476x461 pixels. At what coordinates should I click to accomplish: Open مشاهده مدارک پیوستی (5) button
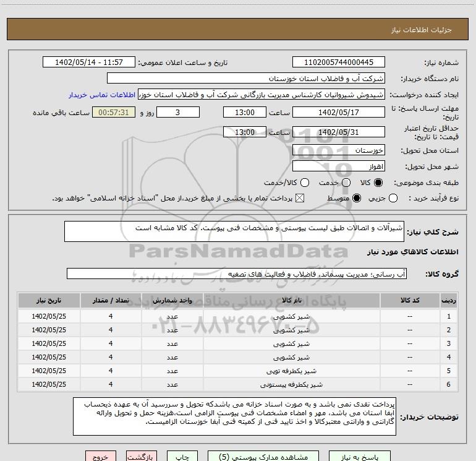coord(263,457)
